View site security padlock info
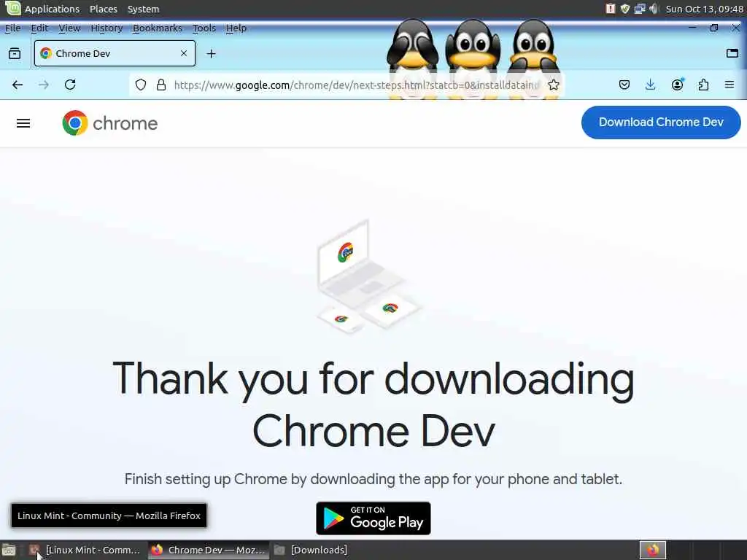This screenshot has height=560, width=747. click(161, 85)
